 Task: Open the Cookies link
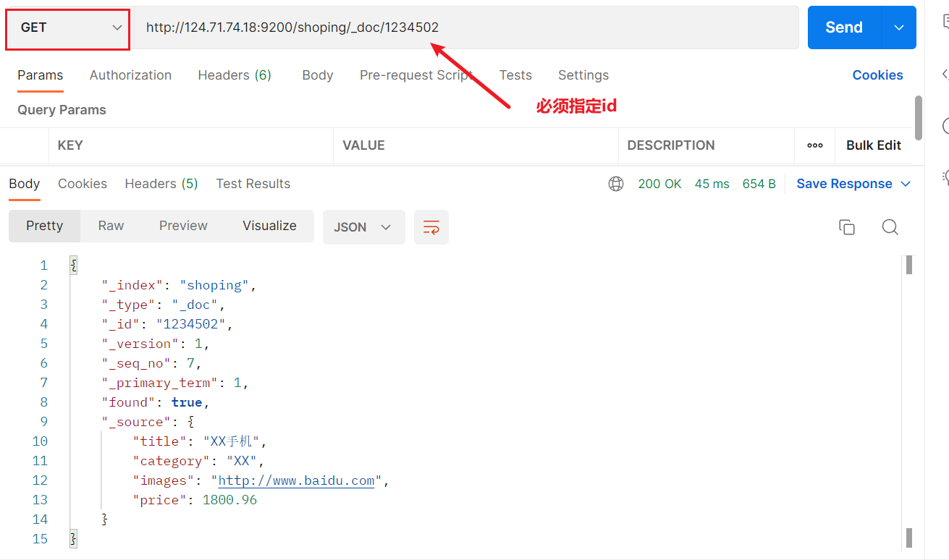[x=877, y=75]
